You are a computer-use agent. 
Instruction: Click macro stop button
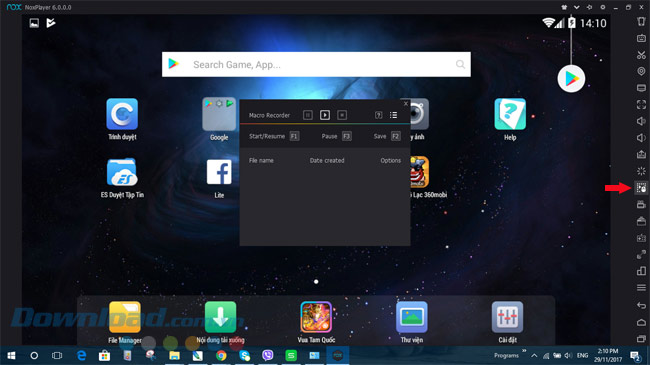342,115
